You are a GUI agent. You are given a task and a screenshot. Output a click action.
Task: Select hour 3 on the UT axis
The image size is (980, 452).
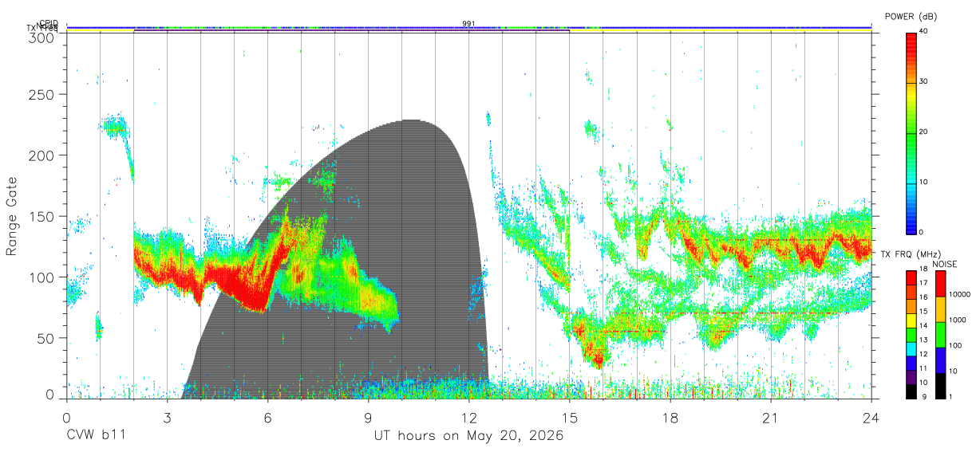pyautogui.click(x=167, y=418)
